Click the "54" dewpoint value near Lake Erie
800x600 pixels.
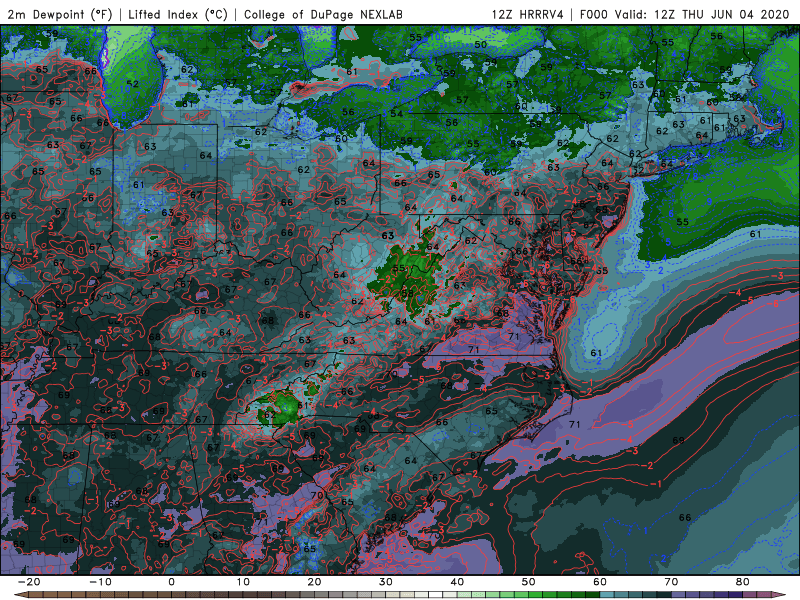(x=396, y=113)
